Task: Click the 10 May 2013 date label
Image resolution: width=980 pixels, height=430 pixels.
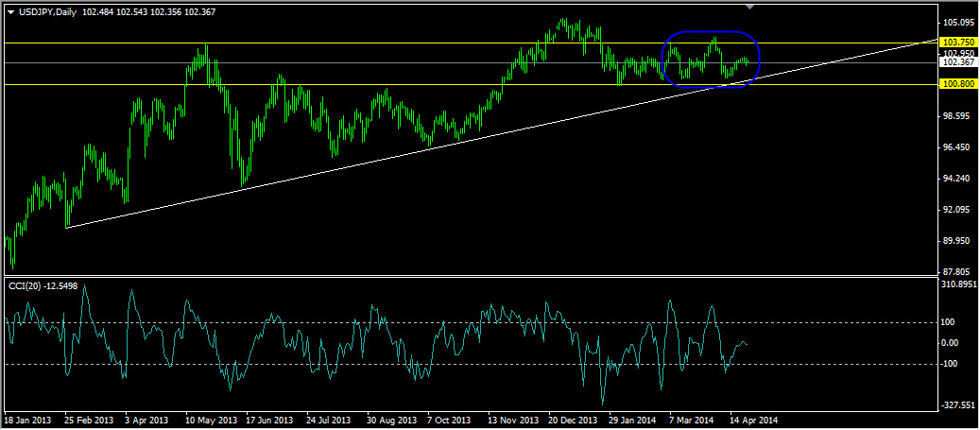Action: coord(212,420)
